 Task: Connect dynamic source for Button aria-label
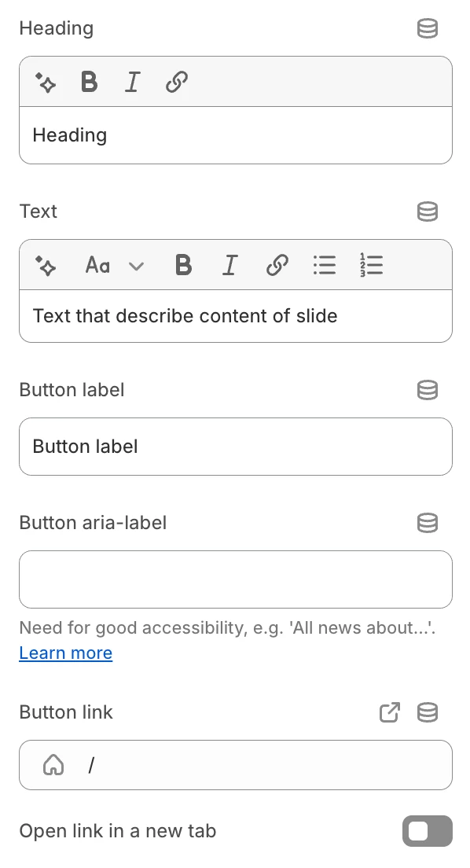[x=427, y=523]
